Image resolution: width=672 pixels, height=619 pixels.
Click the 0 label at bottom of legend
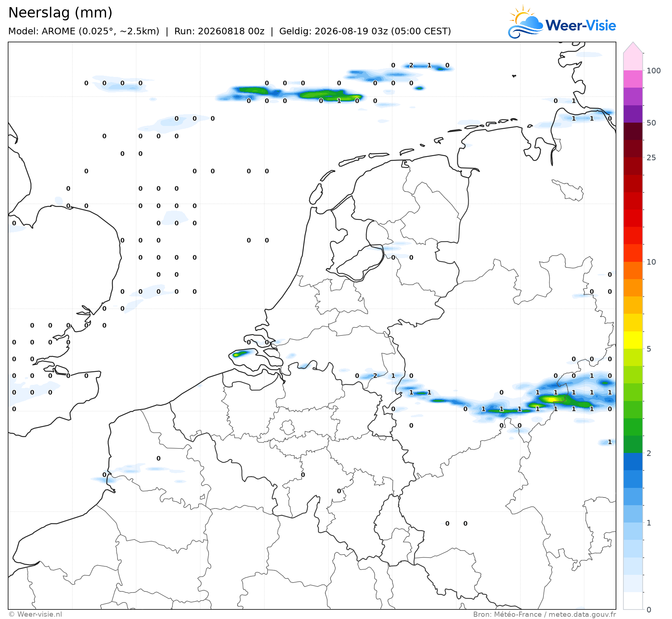[649, 609]
